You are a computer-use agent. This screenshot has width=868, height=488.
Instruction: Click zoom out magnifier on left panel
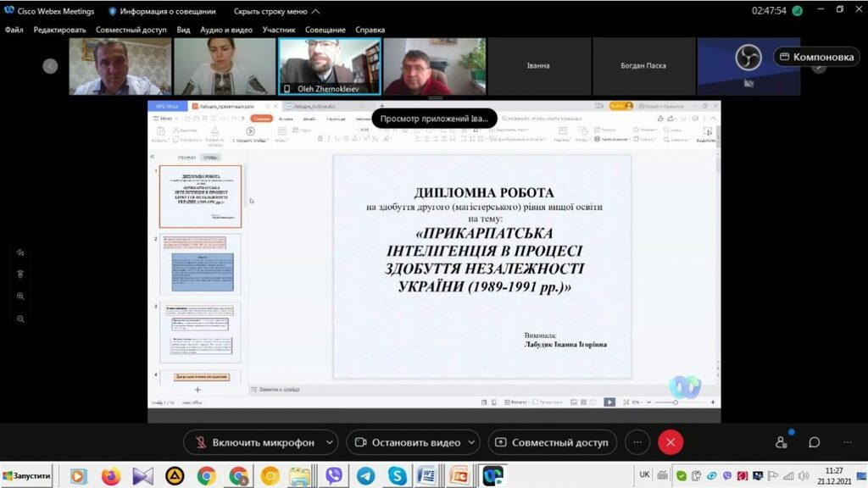click(20, 319)
